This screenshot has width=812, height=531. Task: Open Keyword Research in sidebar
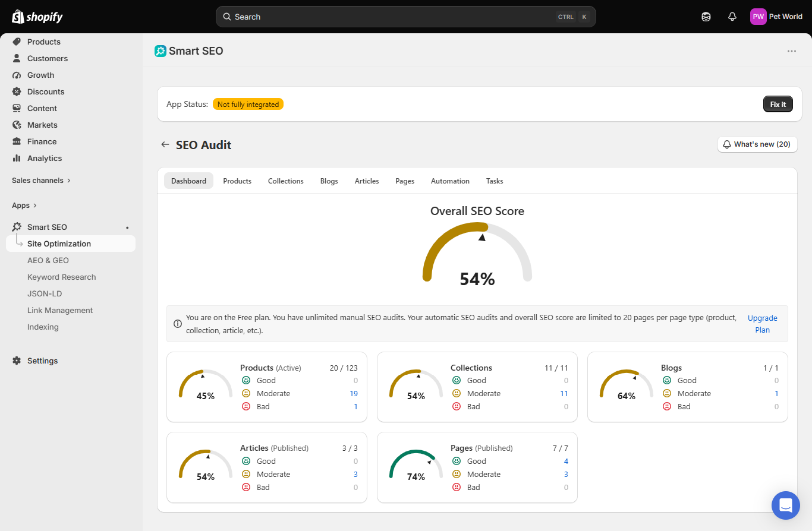tap(62, 277)
